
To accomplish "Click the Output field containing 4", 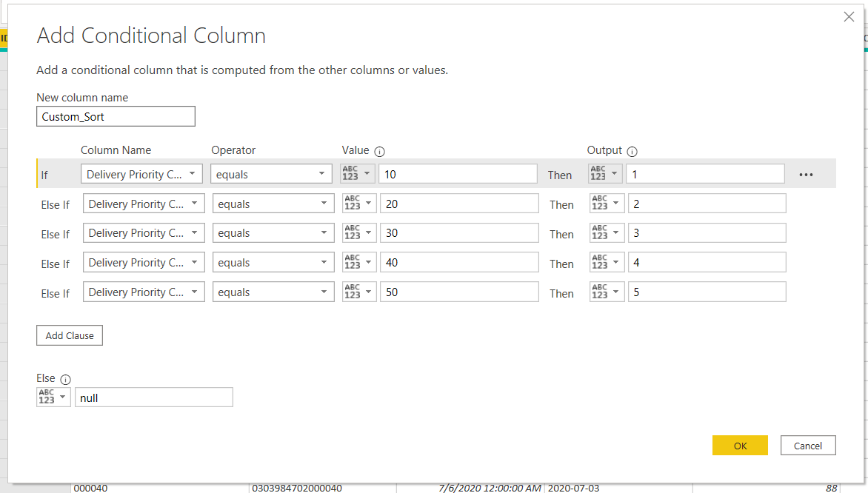I will 707,262.
